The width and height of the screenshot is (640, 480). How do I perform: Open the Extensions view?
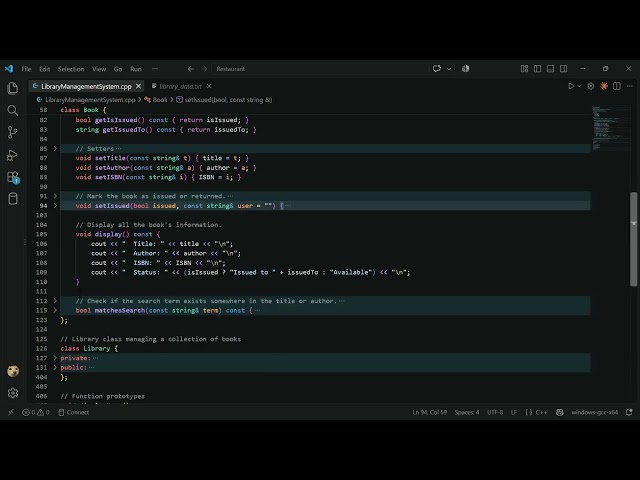pos(13,177)
